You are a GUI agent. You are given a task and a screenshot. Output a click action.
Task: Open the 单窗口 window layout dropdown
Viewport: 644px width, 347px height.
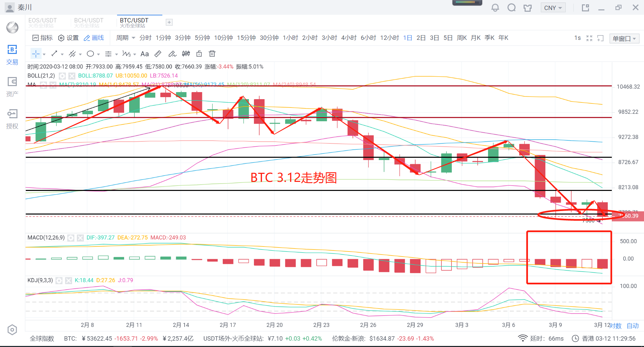[x=624, y=39]
